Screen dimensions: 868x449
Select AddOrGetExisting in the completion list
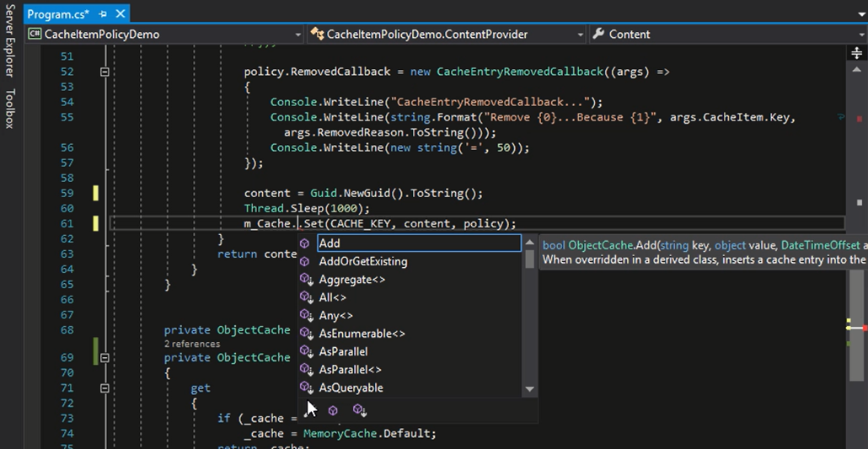pyautogui.click(x=362, y=261)
